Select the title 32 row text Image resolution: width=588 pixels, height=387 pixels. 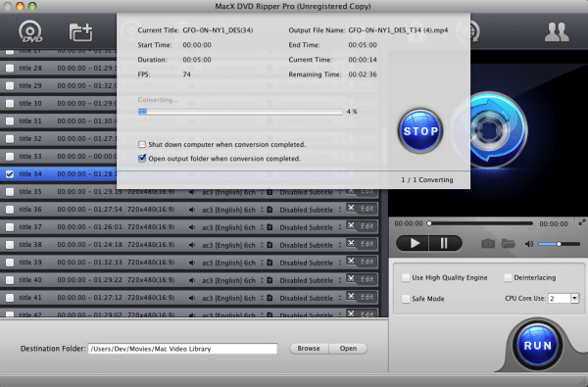[30, 139]
